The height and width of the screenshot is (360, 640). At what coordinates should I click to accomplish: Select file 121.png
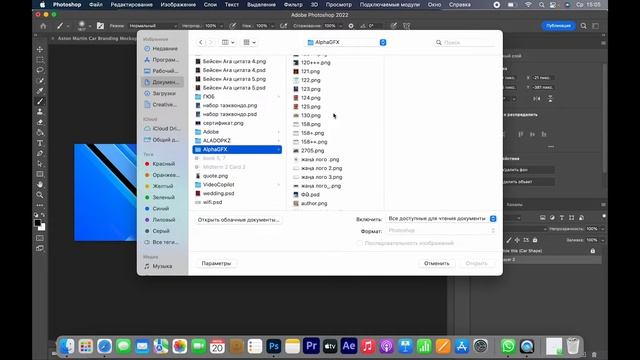click(310, 71)
